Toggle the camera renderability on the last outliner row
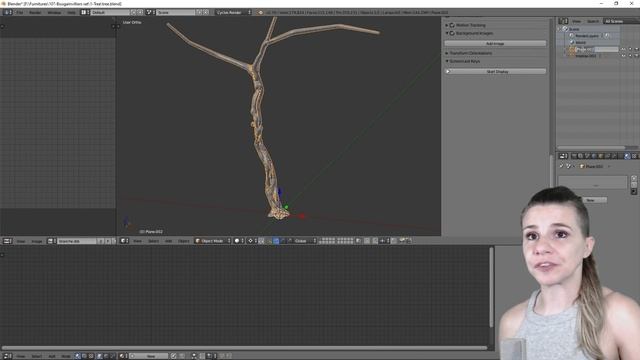 coord(636,56)
